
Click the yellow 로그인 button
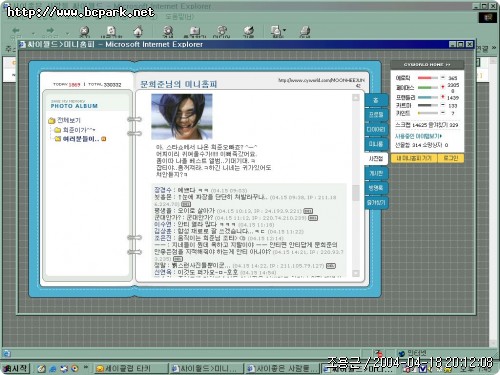pos(450,158)
